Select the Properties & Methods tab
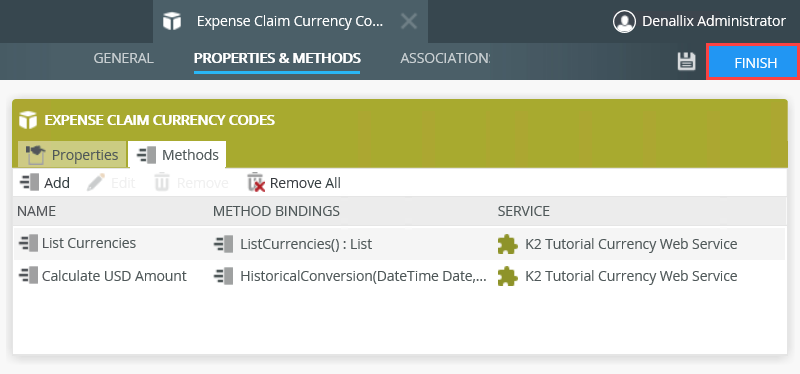 (277, 58)
